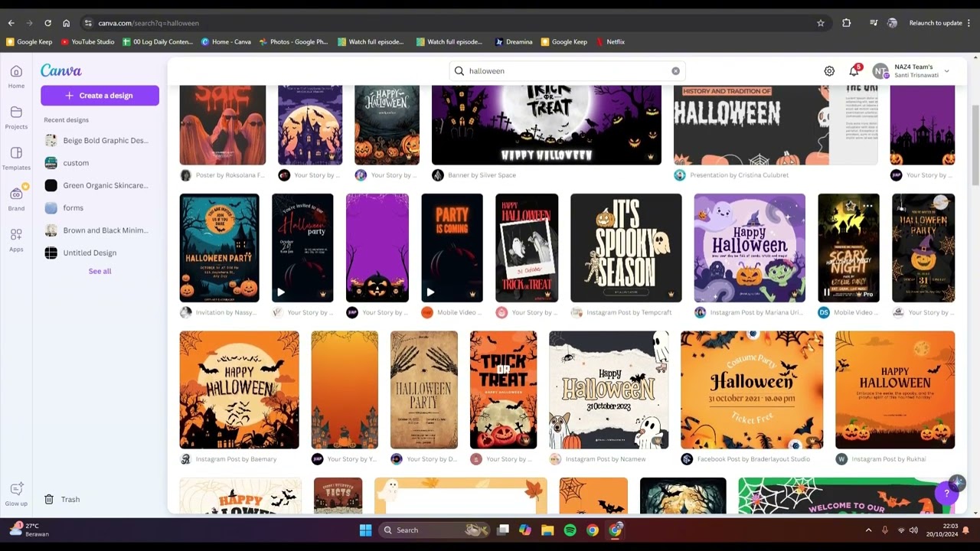Open the tan Halloween Party skeleton-hands story

424,390
